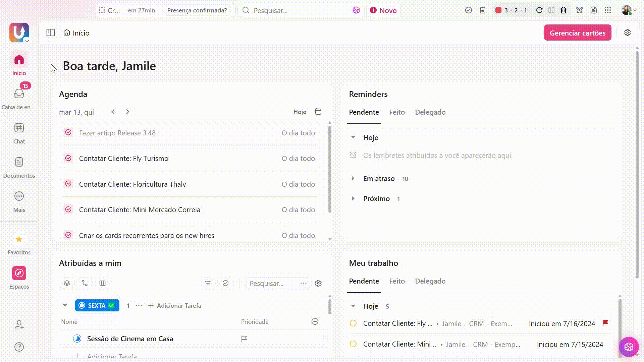Open the Favoritos star icon
This screenshot has width=644, height=362.
(x=19, y=239)
